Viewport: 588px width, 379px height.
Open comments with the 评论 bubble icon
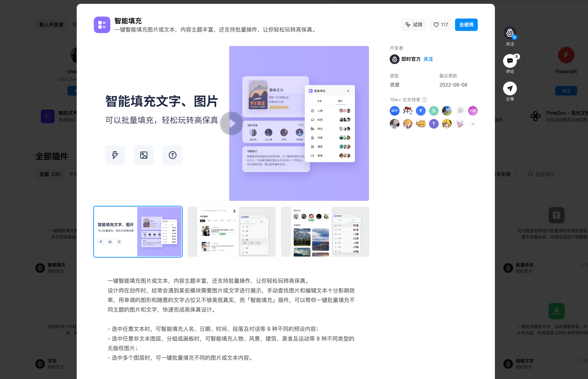510,61
